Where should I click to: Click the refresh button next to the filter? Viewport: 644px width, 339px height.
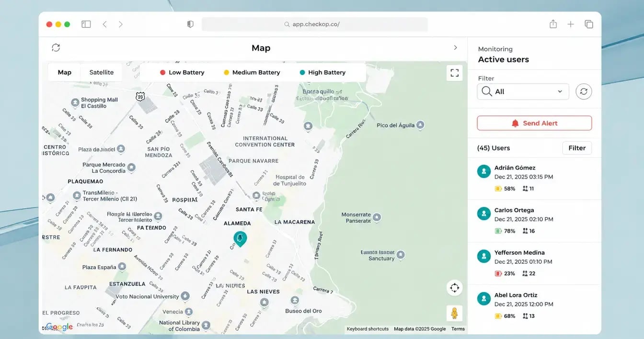tap(584, 91)
